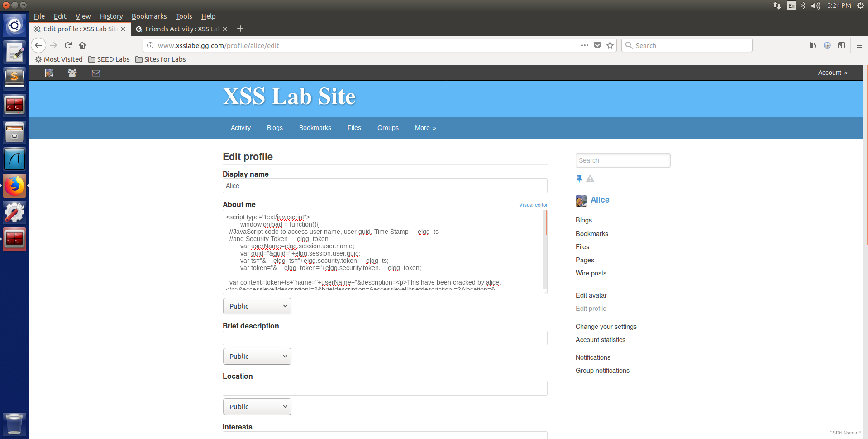Open the Ubuntu dash search
Image resolution: width=868 pixels, height=439 pixels.
click(x=14, y=25)
